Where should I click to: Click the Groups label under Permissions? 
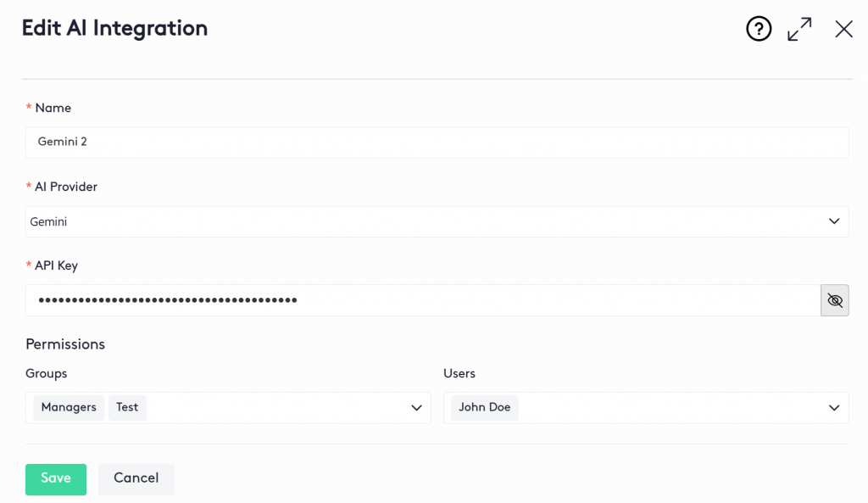tap(47, 373)
